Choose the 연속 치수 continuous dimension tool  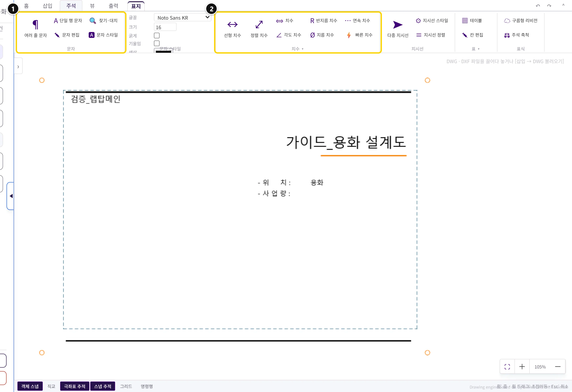coord(357,21)
